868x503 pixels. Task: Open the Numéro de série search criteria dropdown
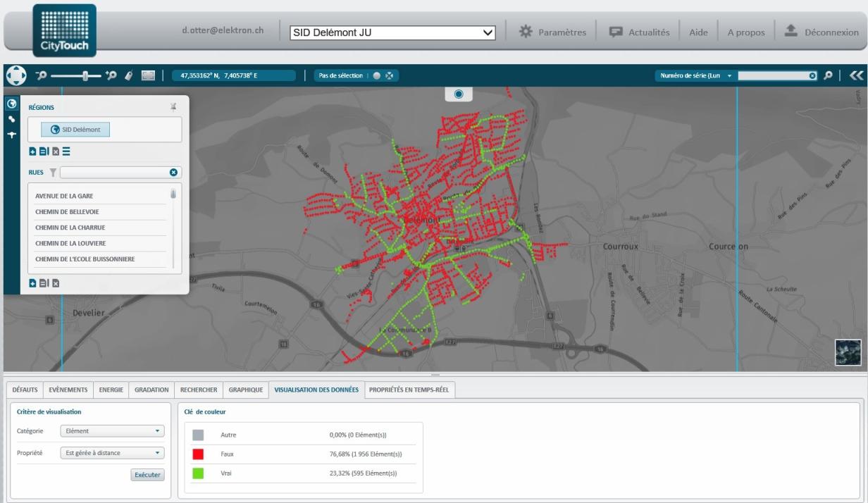pyautogui.click(x=729, y=75)
